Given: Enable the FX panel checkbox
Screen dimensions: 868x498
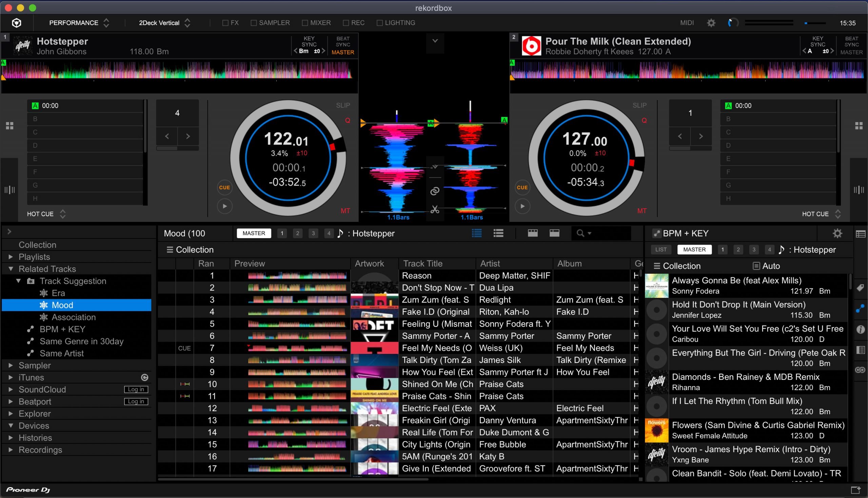Looking at the screenshot, I should (x=225, y=23).
